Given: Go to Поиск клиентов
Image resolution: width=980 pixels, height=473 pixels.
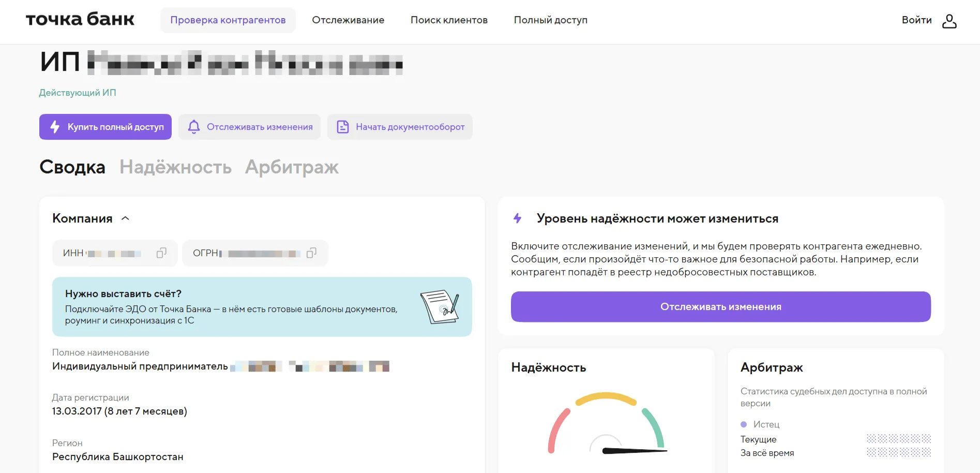Looking at the screenshot, I should tap(449, 20).
